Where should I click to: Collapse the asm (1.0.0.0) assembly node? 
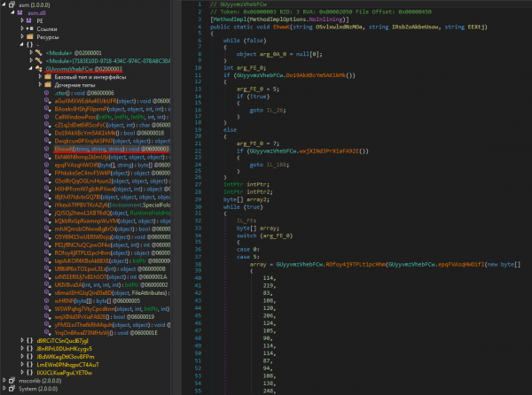point(4,4)
